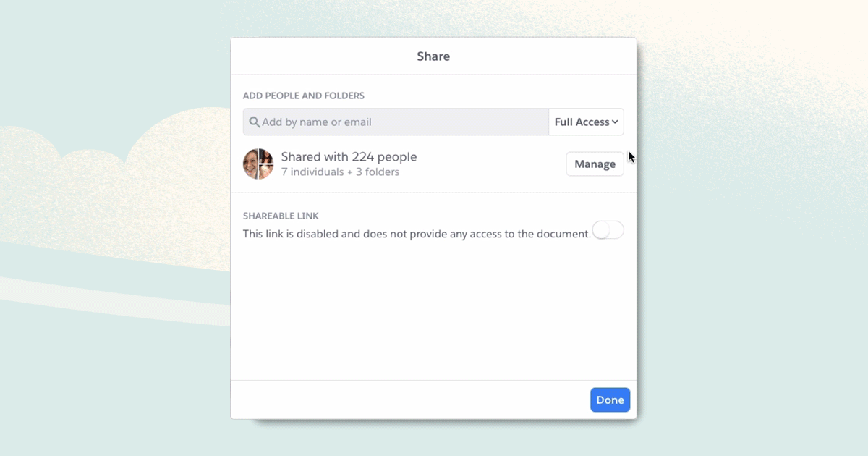Click the blue Done button
Viewport: 868px width, 456px height.
tap(610, 400)
